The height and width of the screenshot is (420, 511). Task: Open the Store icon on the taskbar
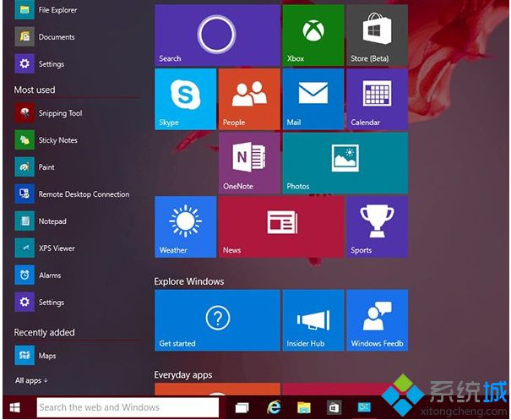point(334,407)
